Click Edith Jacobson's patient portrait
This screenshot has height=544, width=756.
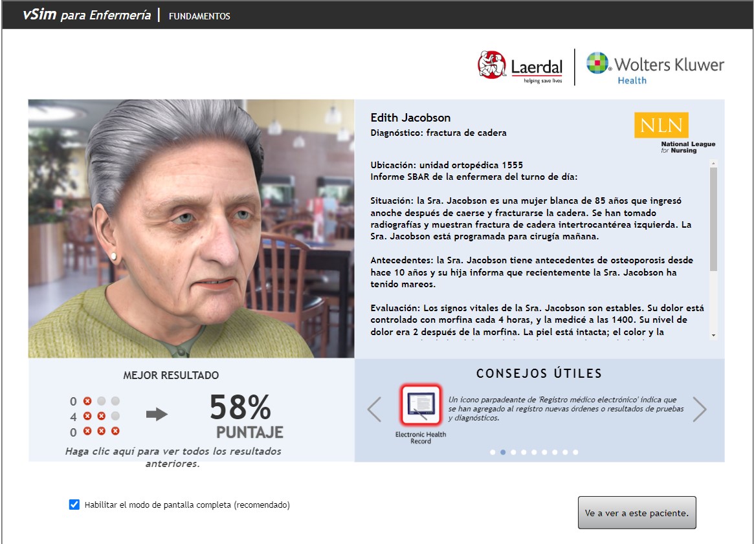[x=191, y=226]
